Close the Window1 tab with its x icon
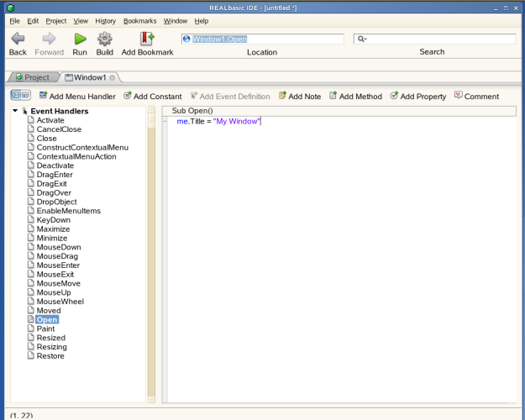The width and height of the screenshot is (525, 420). [113, 78]
